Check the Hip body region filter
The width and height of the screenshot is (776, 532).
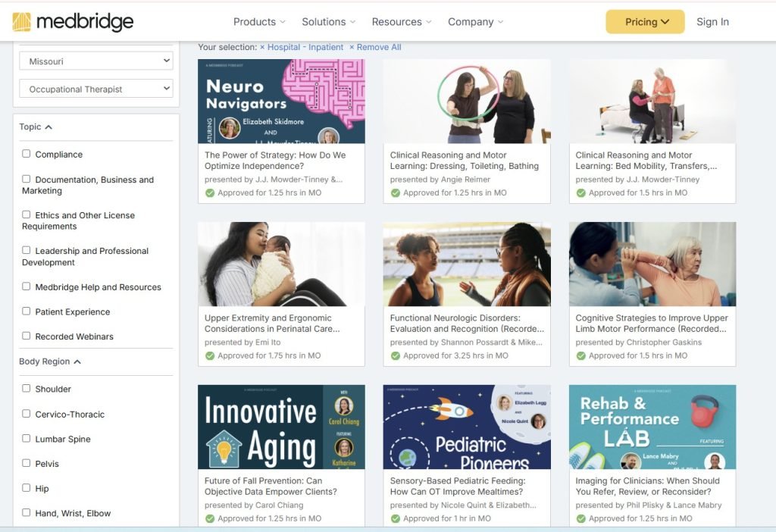click(x=27, y=488)
